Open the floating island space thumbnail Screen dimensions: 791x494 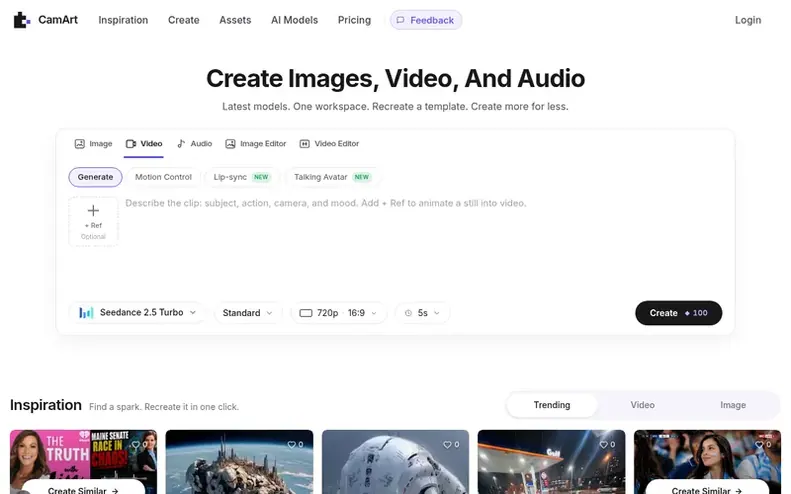pos(239,462)
